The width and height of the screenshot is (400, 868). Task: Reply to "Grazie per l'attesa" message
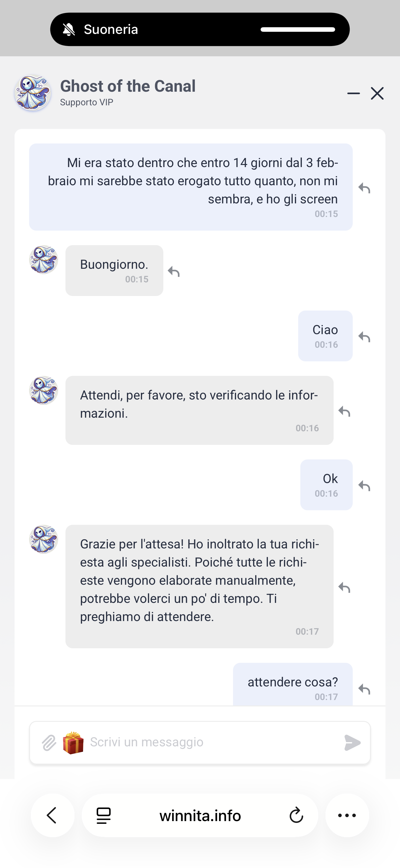point(344,587)
